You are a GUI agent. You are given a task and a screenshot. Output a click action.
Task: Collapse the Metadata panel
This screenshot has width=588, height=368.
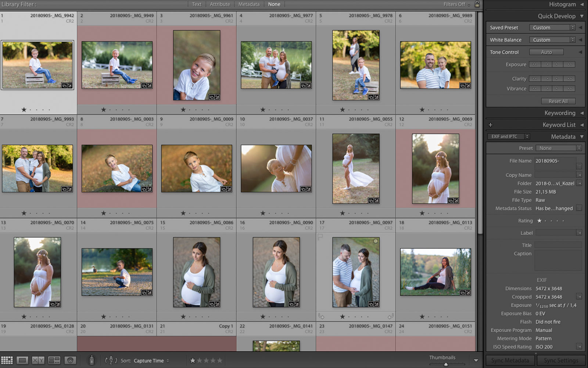coord(582,137)
